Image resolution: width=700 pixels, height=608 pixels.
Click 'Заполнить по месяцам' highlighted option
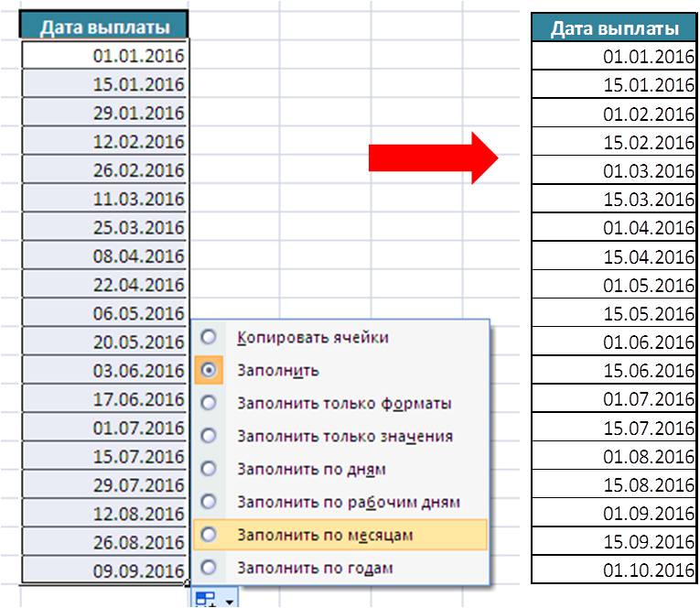340,535
